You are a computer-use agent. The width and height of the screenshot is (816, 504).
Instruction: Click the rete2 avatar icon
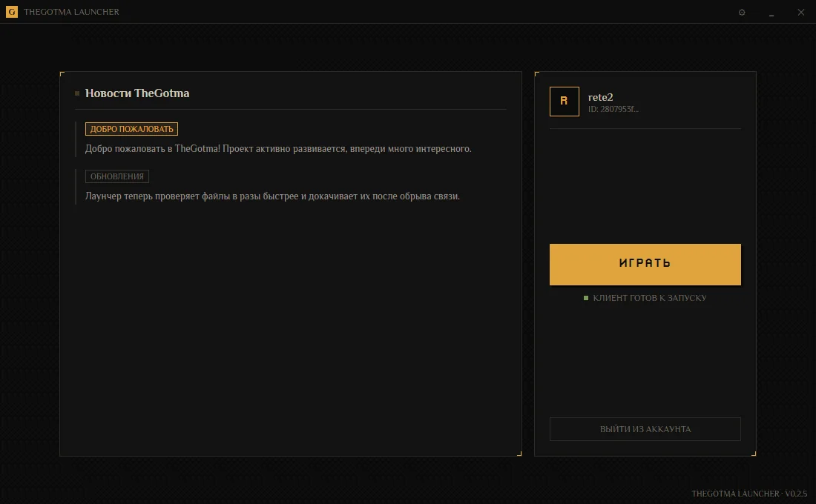point(564,102)
